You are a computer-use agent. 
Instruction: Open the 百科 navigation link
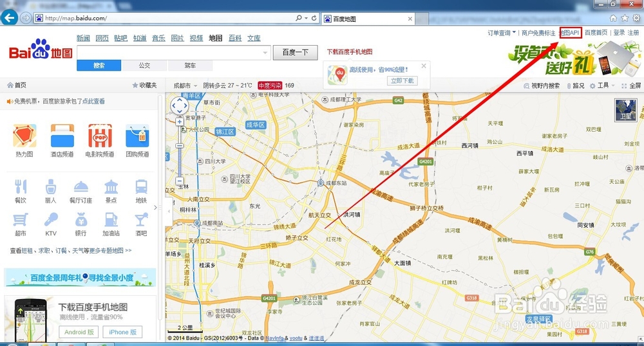tap(235, 38)
